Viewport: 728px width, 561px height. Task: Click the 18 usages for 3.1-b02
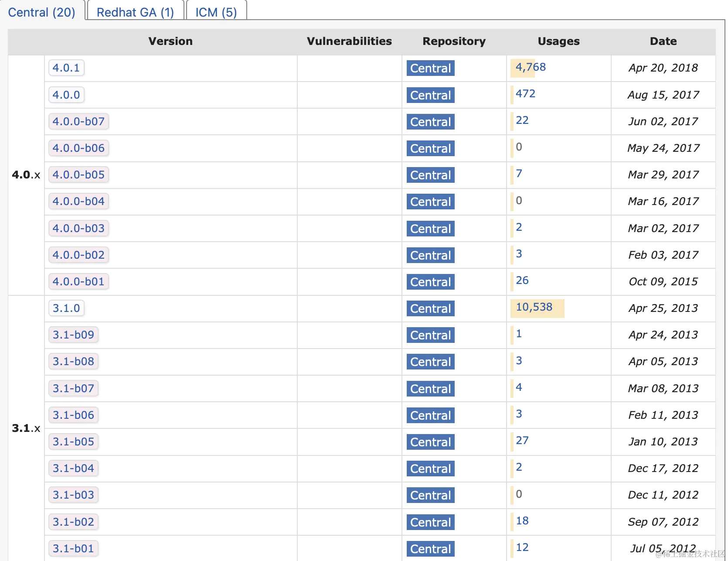pos(522,521)
